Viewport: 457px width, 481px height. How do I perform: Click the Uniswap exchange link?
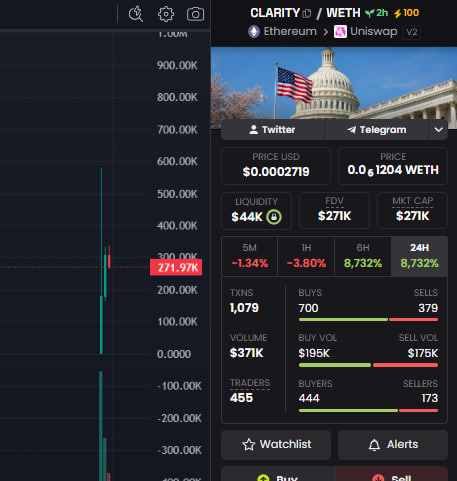pyautogui.click(x=366, y=32)
